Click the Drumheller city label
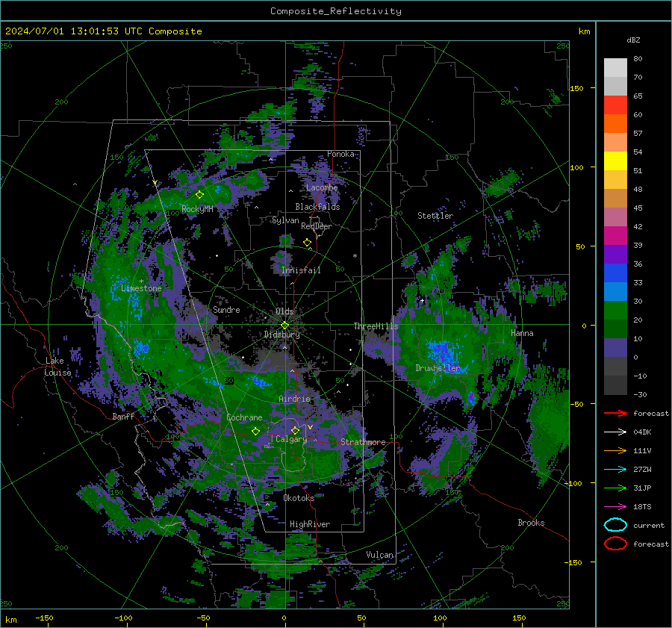Viewport: 672px width, 628px height. (x=438, y=368)
